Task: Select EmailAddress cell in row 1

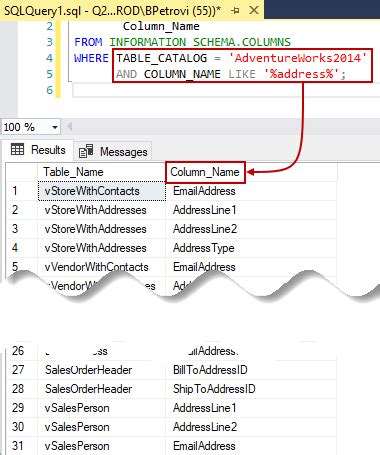Action: tap(251, 191)
